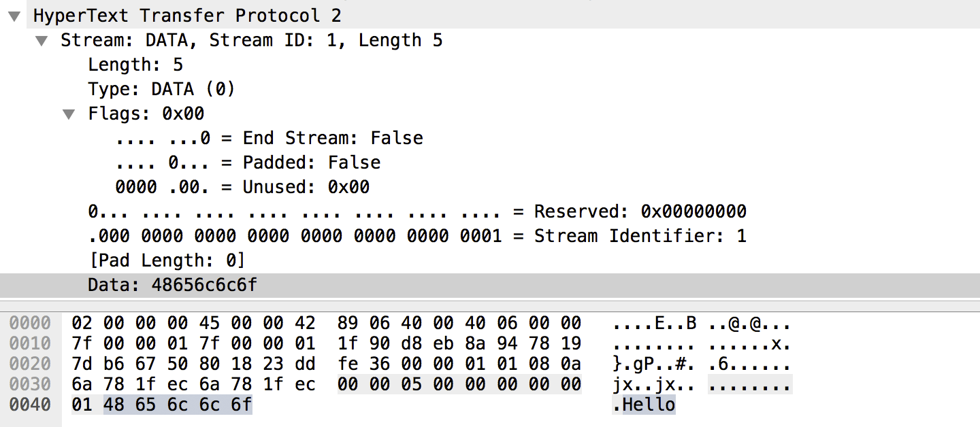
Task: Click the highlighted hex bytes 48 65 6c 6c 6f
Action: click(178, 405)
